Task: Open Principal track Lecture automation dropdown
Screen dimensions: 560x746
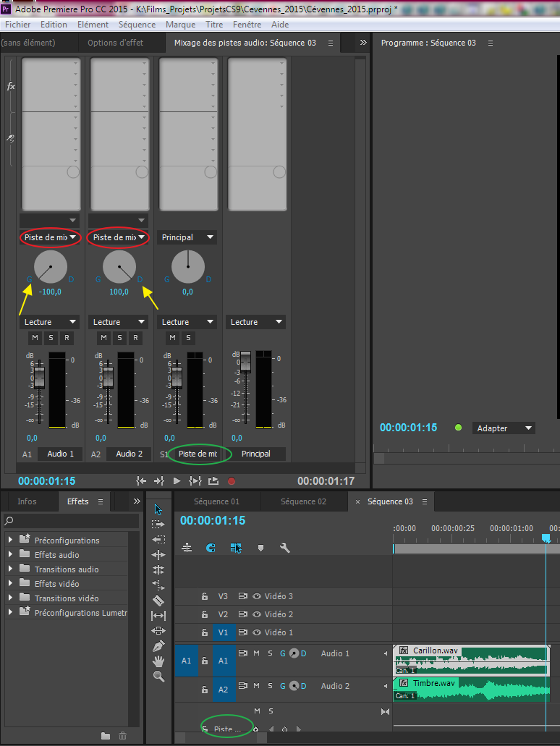Action: pyautogui.click(x=255, y=322)
